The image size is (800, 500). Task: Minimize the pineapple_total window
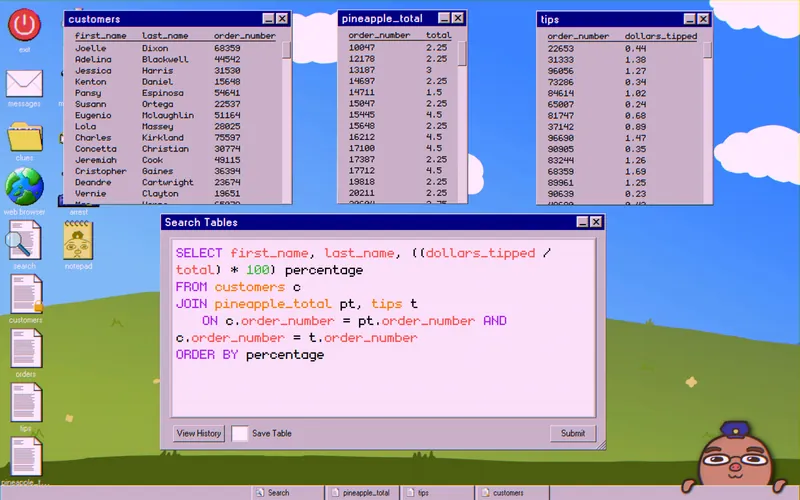[x=444, y=18]
